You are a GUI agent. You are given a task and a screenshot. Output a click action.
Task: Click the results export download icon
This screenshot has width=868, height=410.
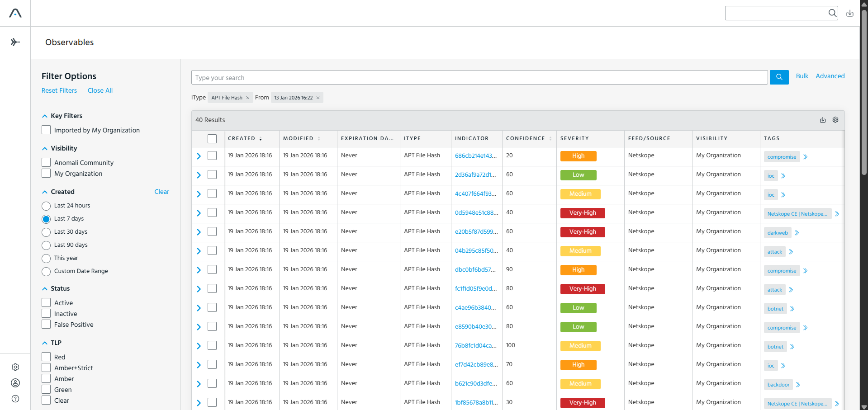pyautogui.click(x=823, y=120)
